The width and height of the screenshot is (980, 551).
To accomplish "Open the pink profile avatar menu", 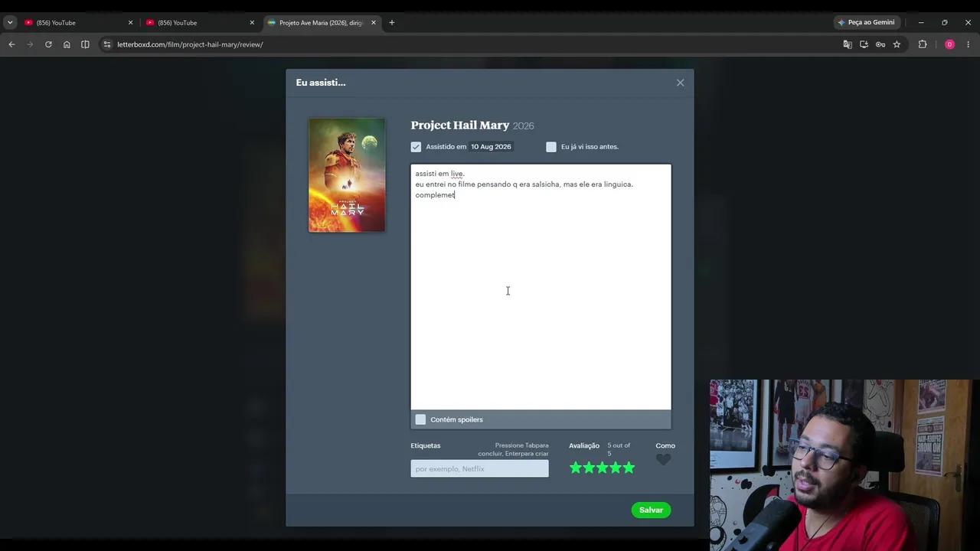I will point(949,44).
